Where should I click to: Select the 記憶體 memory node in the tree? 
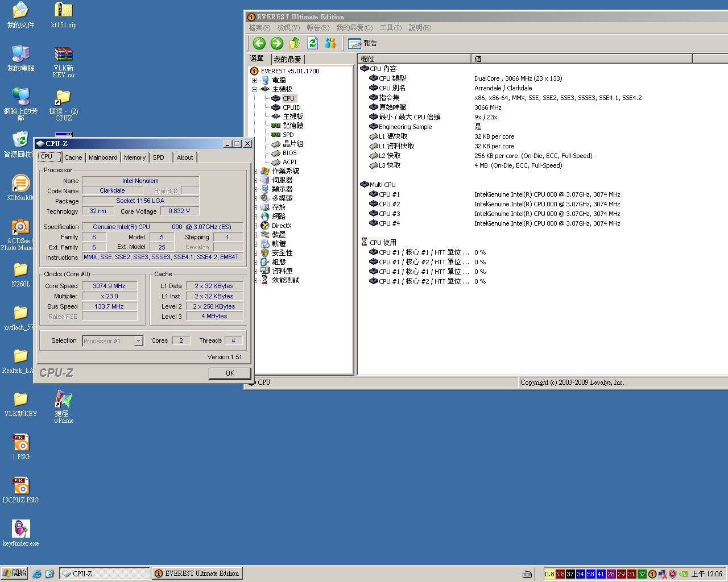tap(293, 126)
